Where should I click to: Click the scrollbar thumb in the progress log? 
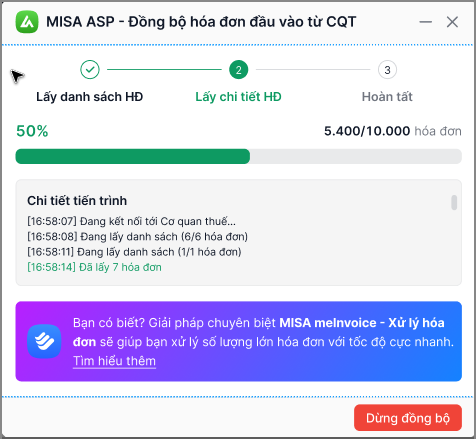pyautogui.click(x=454, y=203)
